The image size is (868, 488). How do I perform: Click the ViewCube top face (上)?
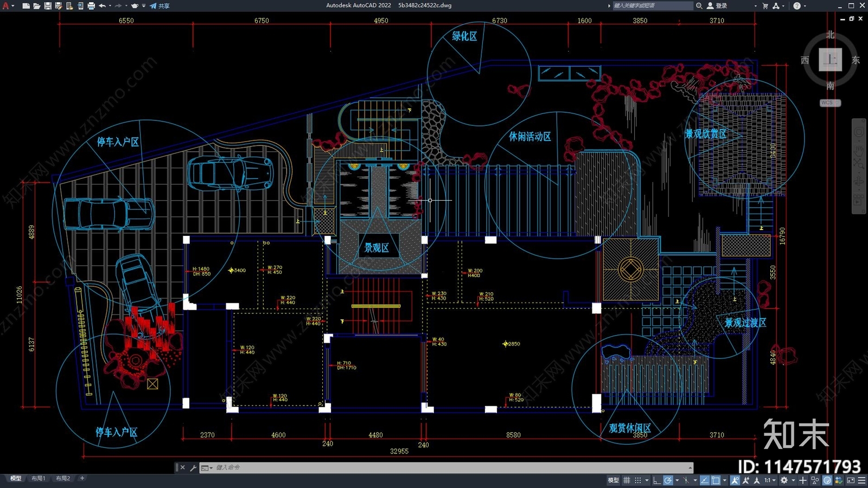tap(830, 60)
